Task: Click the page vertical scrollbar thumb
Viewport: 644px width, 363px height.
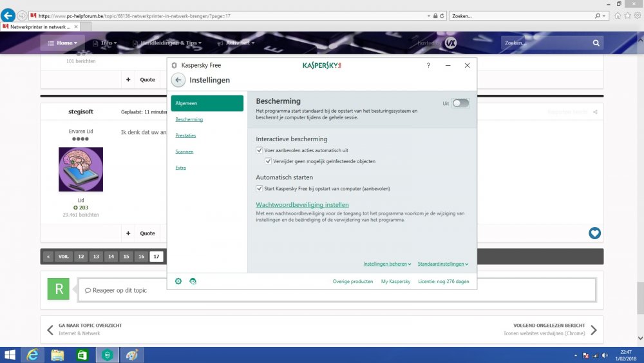Action: [640, 298]
